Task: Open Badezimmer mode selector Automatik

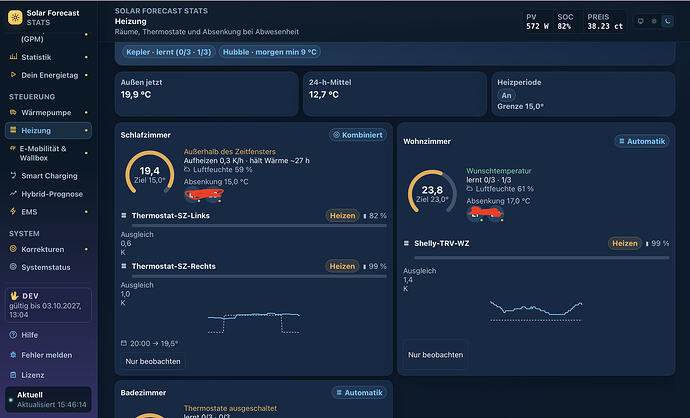Action: click(x=360, y=392)
